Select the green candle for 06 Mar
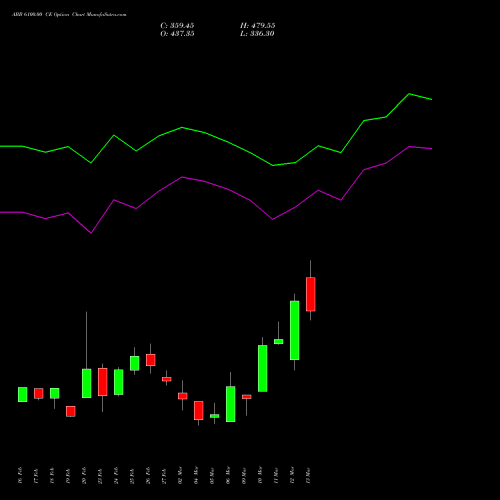The height and width of the screenshot is (500, 500). (x=231, y=404)
